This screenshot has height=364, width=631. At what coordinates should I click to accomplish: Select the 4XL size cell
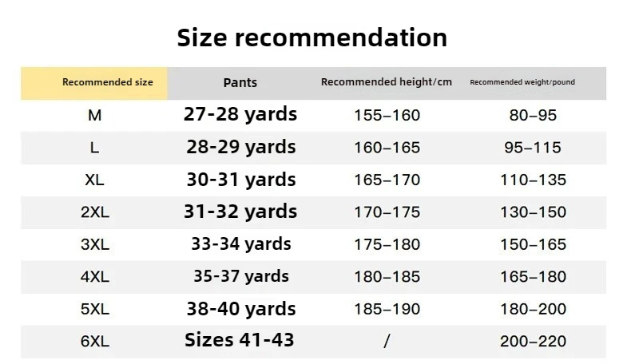coord(94,277)
